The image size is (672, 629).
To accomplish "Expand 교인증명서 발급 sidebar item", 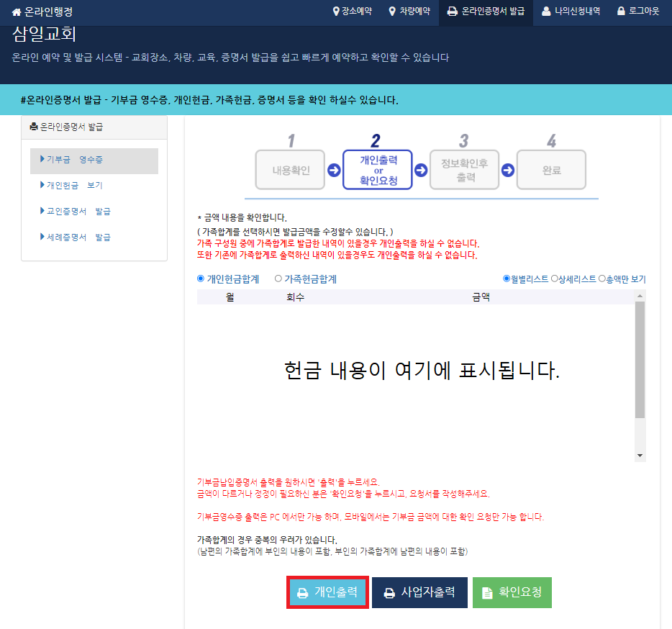I will [78, 211].
